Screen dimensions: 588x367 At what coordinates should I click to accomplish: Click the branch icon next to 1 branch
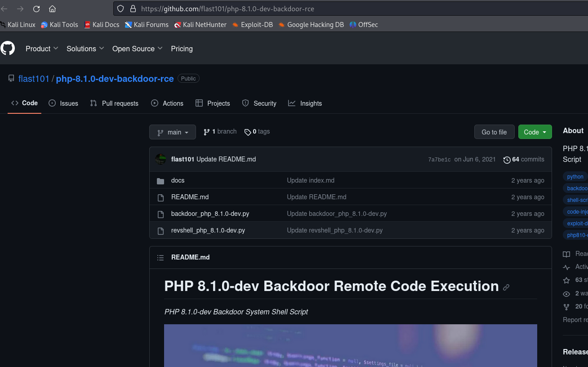click(207, 132)
